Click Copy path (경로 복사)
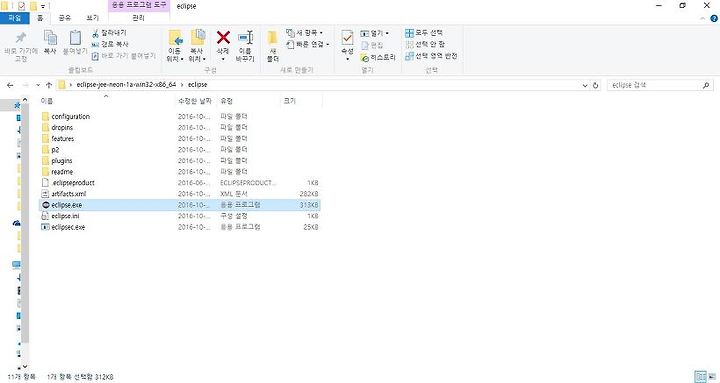The height and width of the screenshot is (383, 720). [110, 44]
